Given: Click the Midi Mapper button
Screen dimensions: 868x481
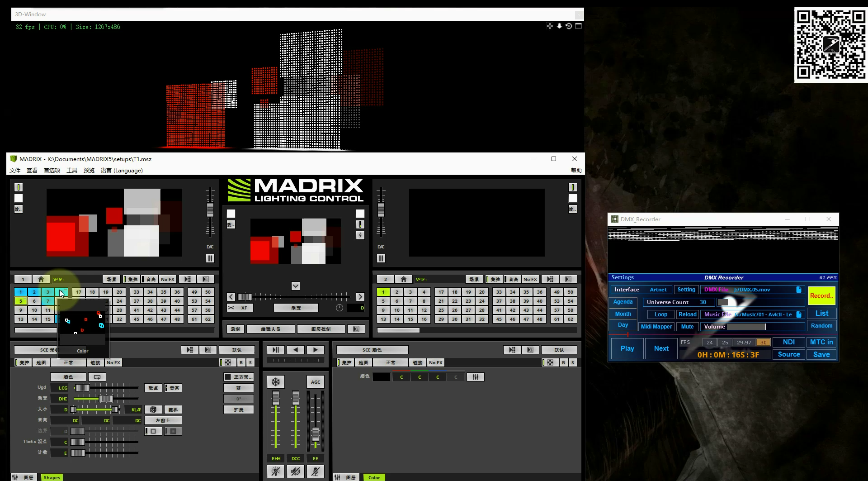Looking at the screenshot, I should pyautogui.click(x=656, y=327).
